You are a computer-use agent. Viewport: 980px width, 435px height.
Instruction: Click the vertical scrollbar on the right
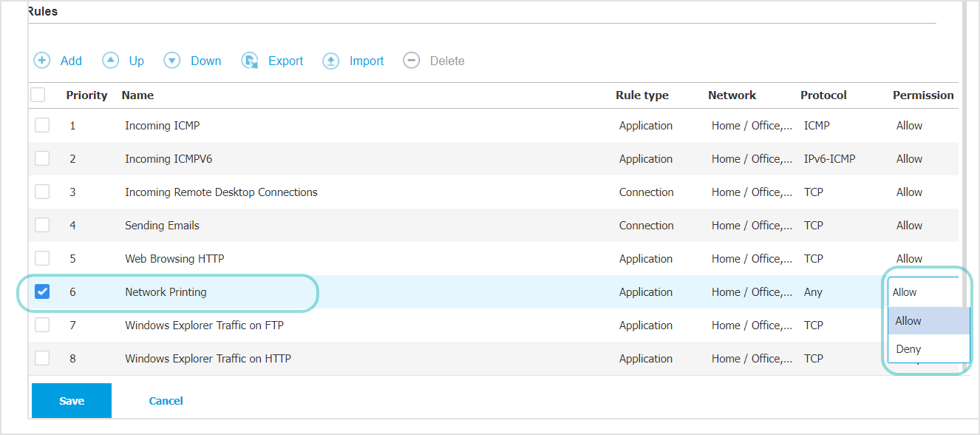click(964, 148)
